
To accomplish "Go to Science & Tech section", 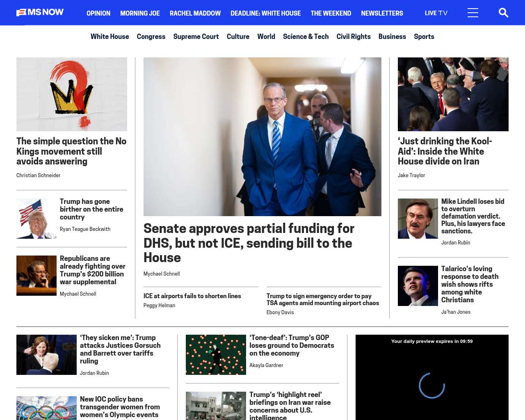I will (x=306, y=37).
